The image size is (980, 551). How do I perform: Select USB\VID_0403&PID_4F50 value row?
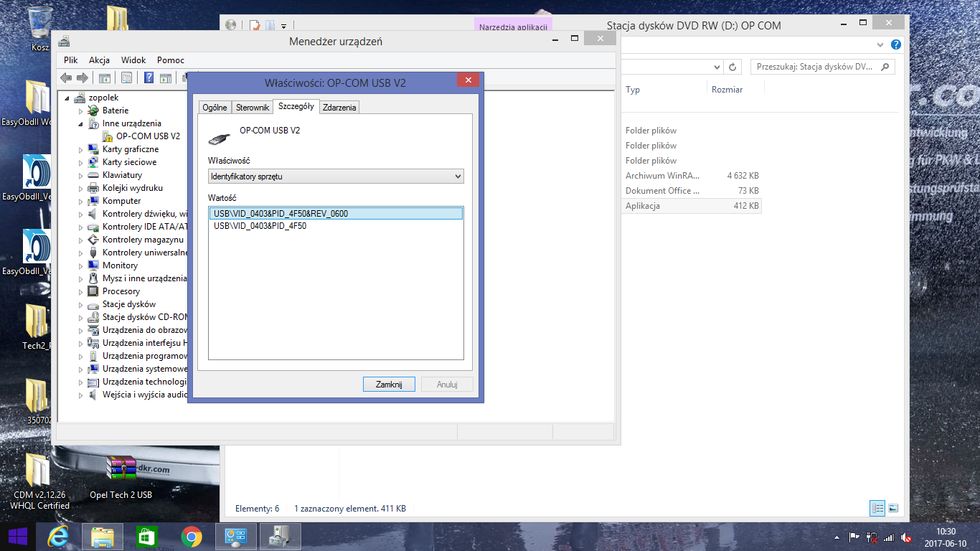click(336, 226)
